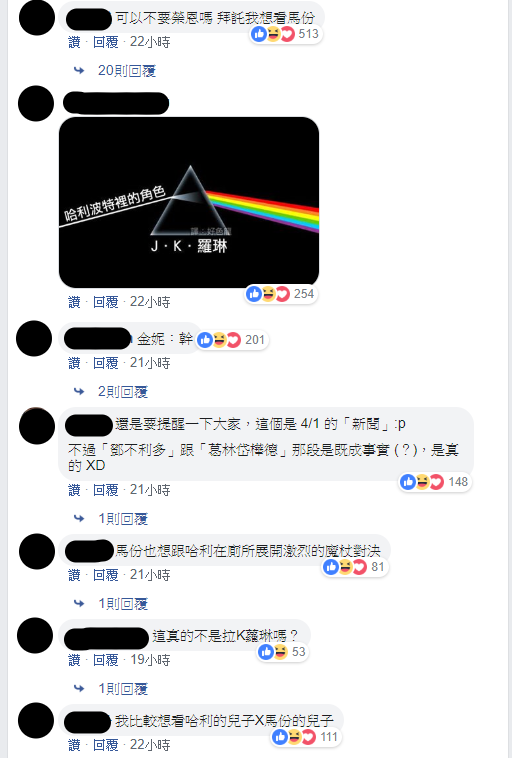The image size is (512, 758).
Task: View reactions on comment with 53
Action: (283, 652)
